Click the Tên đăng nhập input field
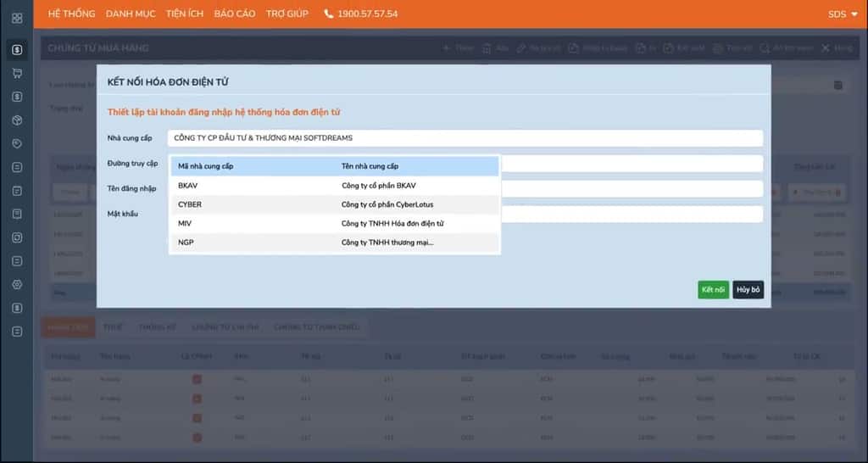868x463 pixels. (632, 189)
